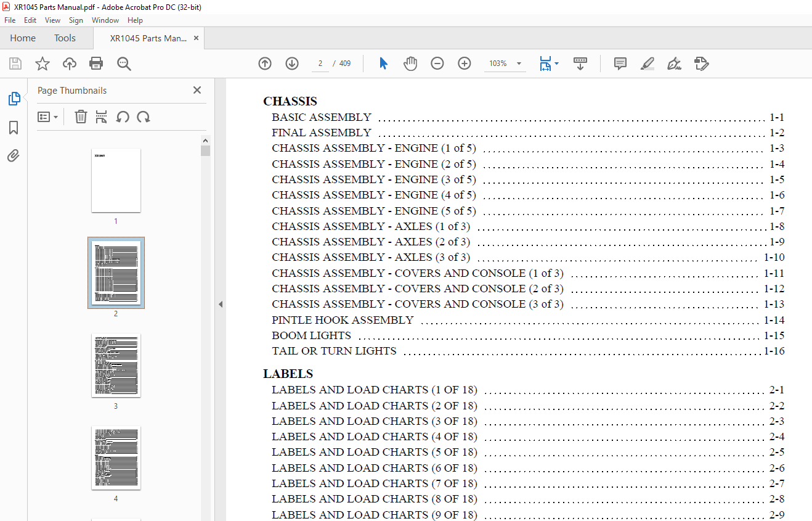Open thumbnail options menu dropdown
Screen dimensions: 812x521
tap(48, 117)
